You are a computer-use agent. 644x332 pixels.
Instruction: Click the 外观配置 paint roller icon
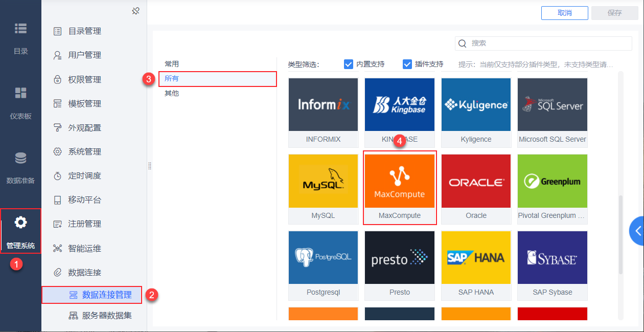(x=57, y=128)
